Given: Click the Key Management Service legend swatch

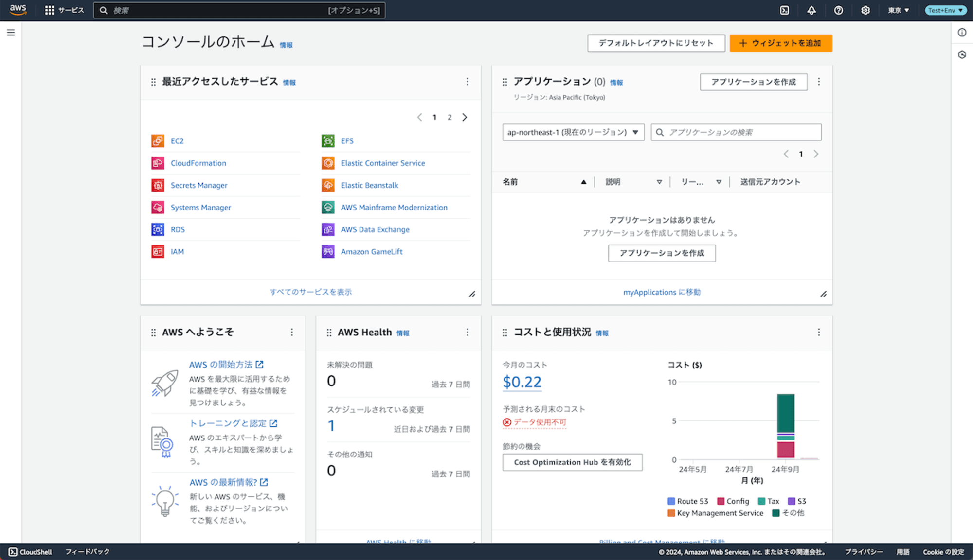Looking at the screenshot, I should coord(671,513).
